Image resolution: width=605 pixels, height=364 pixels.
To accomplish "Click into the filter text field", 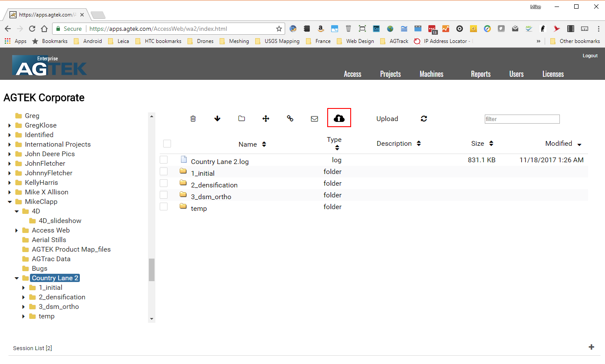I will point(522,119).
